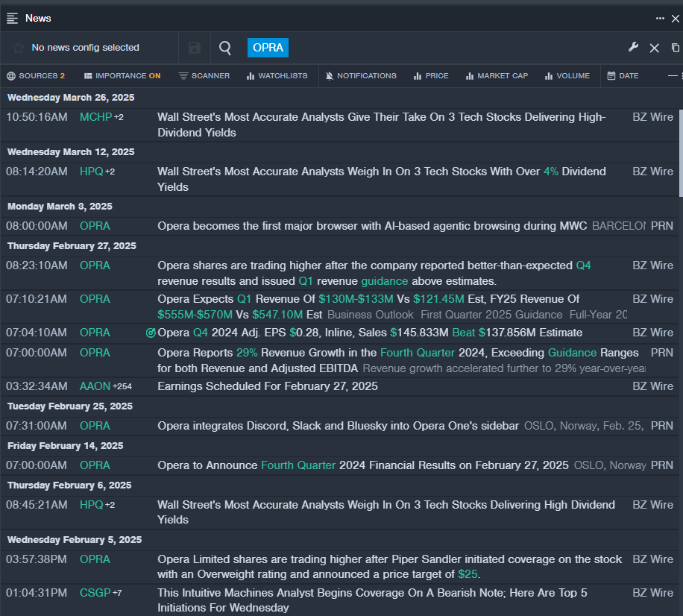Expand the +254 tickers next to AAON
683x616 pixels.
click(x=122, y=386)
